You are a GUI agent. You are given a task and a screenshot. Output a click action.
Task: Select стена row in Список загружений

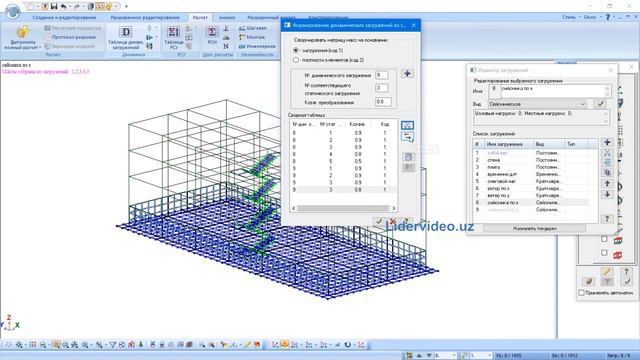531,160
